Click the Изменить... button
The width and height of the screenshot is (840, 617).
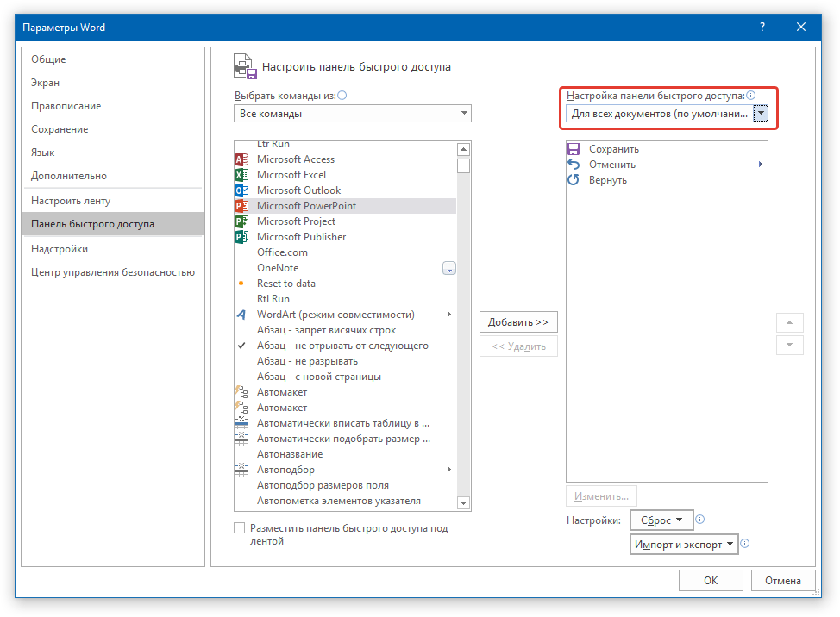(x=602, y=496)
